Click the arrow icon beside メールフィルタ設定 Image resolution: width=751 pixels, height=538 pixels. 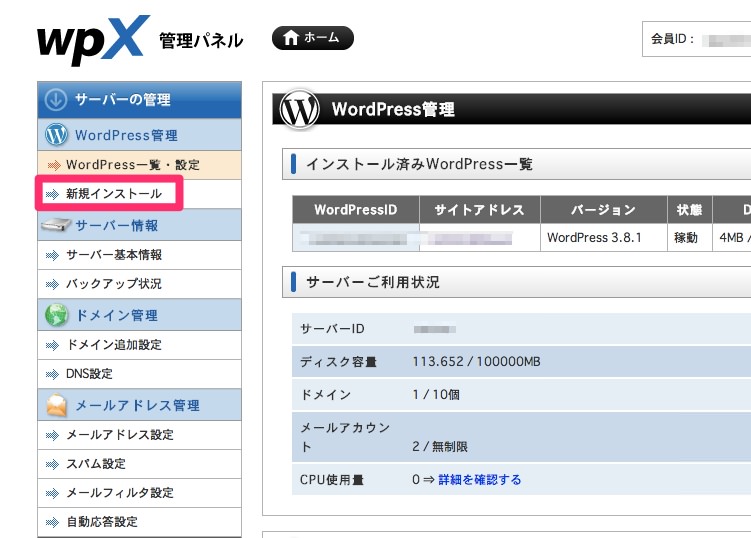click(x=52, y=493)
